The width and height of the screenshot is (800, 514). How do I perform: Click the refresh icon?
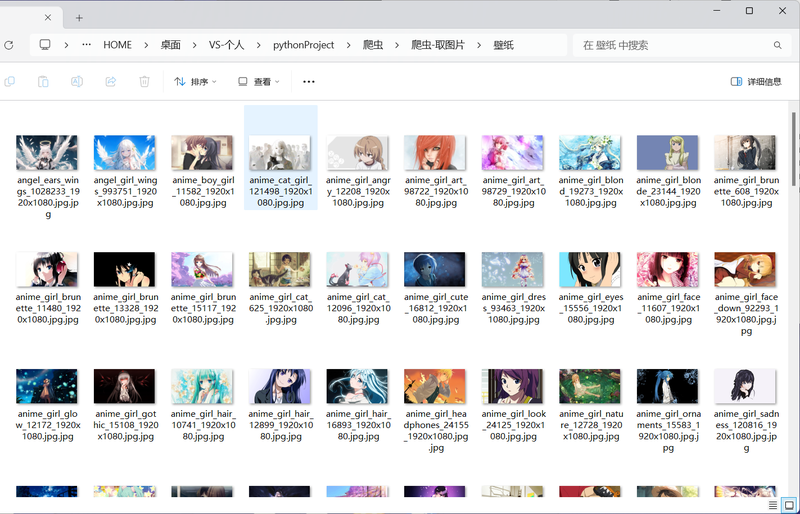9,45
